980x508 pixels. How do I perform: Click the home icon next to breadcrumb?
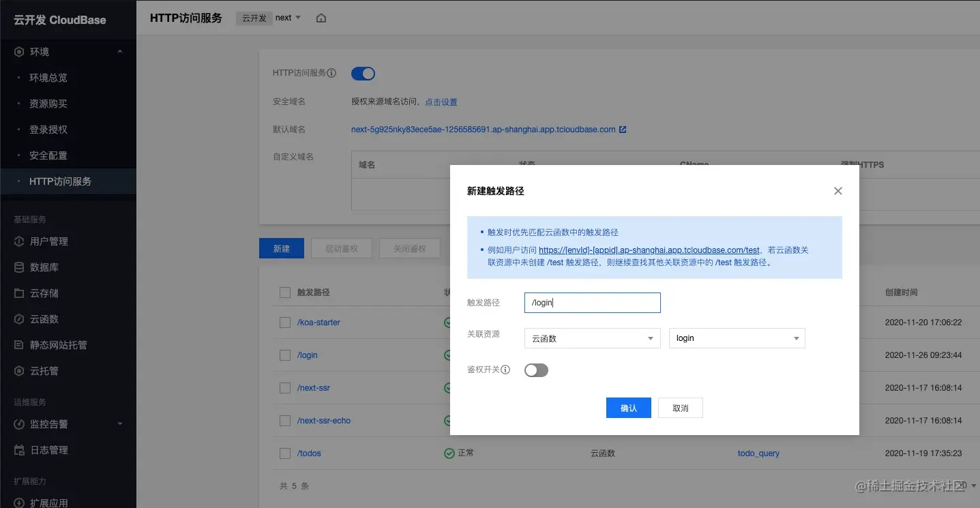(321, 18)
